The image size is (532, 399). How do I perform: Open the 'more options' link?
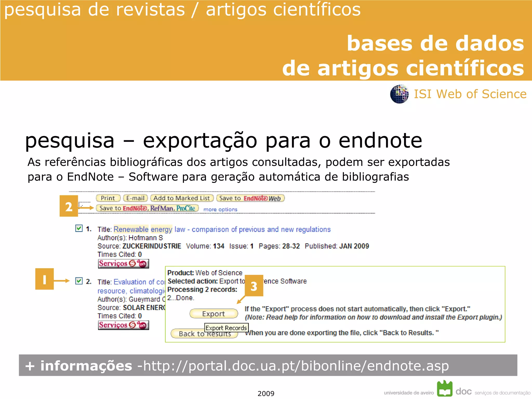[220, 209]
